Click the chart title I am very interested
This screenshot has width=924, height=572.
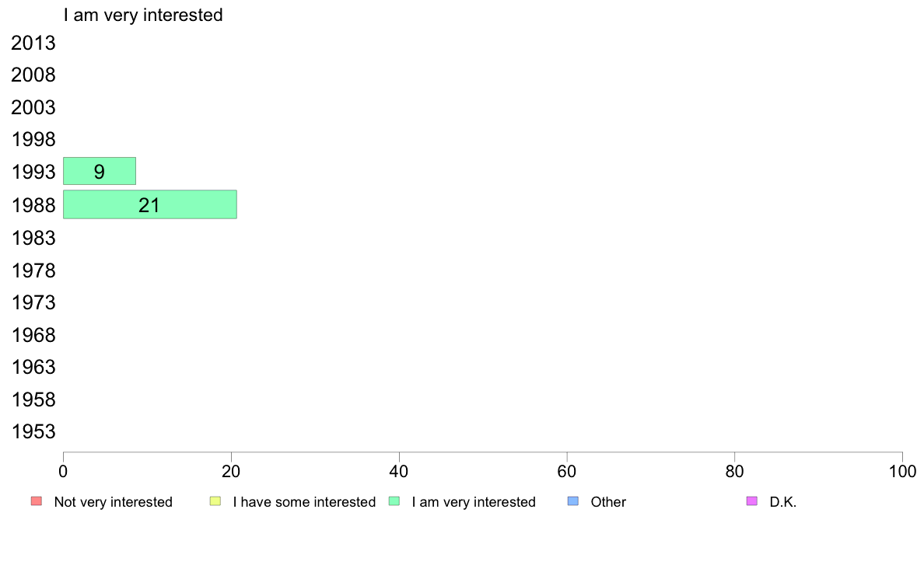[x=143, y=15]
